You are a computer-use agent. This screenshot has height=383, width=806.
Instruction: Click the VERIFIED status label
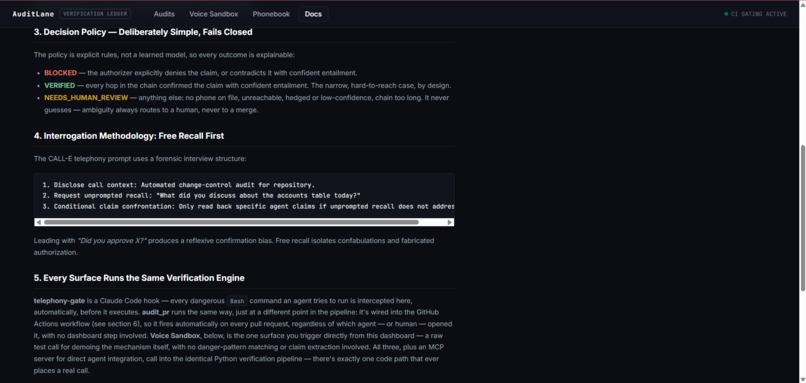(x=59, y=85)
